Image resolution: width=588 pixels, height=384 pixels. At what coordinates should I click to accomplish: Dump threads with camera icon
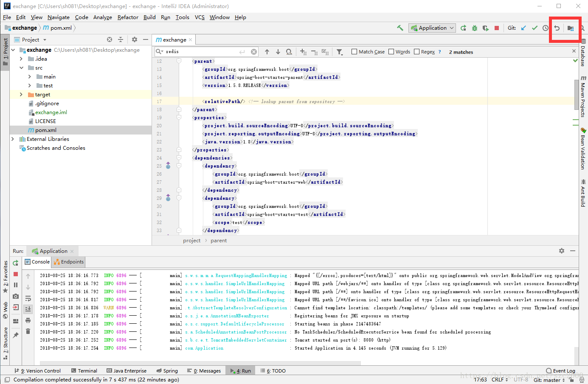tap(16, 296)
